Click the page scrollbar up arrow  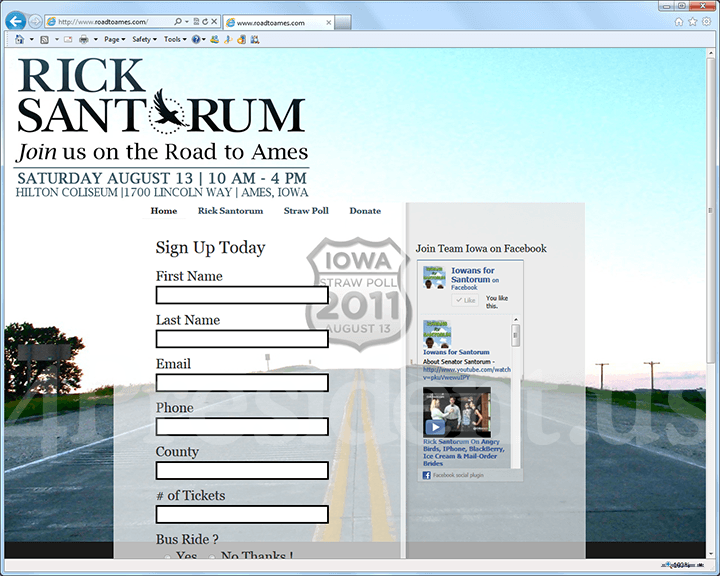click(711, 53)
